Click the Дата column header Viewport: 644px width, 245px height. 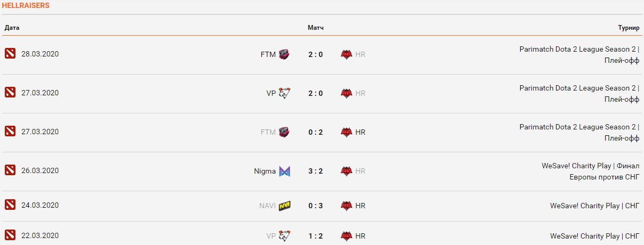[x=12, y=28]
